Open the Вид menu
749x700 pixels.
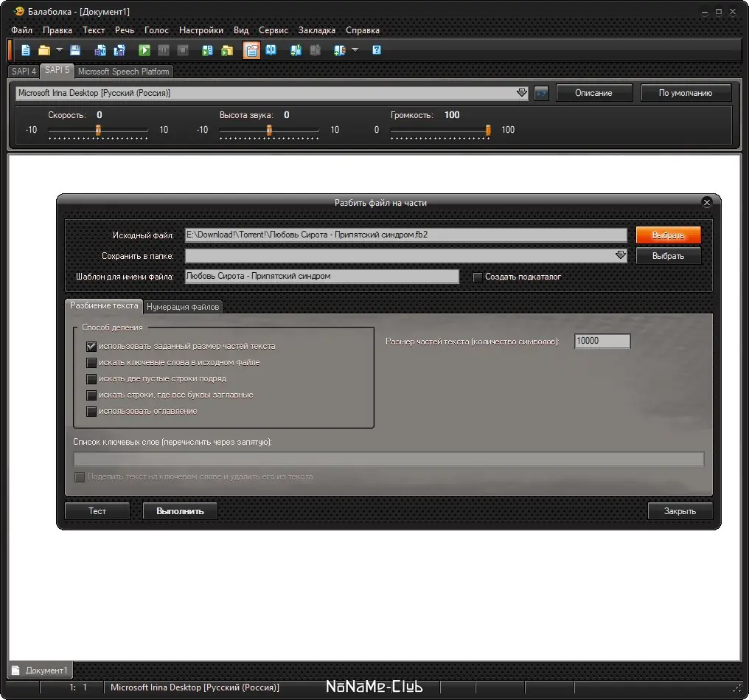click(x=241, y=30)
